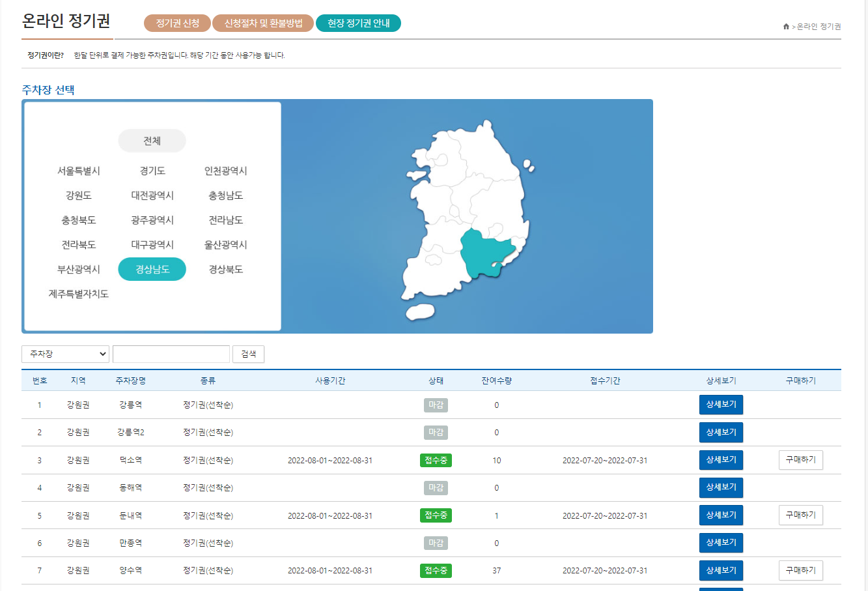Image resolution: width=868 pixels, height=591 pixels.
Task: Open the 정기권 신청 tab
Action: coord(177,23)
